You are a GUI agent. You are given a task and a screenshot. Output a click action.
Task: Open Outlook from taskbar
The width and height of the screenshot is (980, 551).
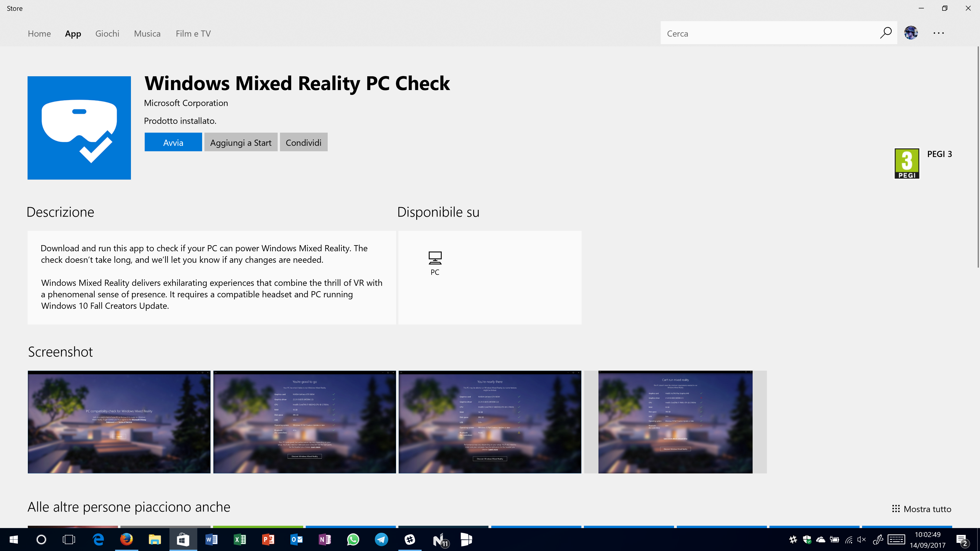[296, 540]
